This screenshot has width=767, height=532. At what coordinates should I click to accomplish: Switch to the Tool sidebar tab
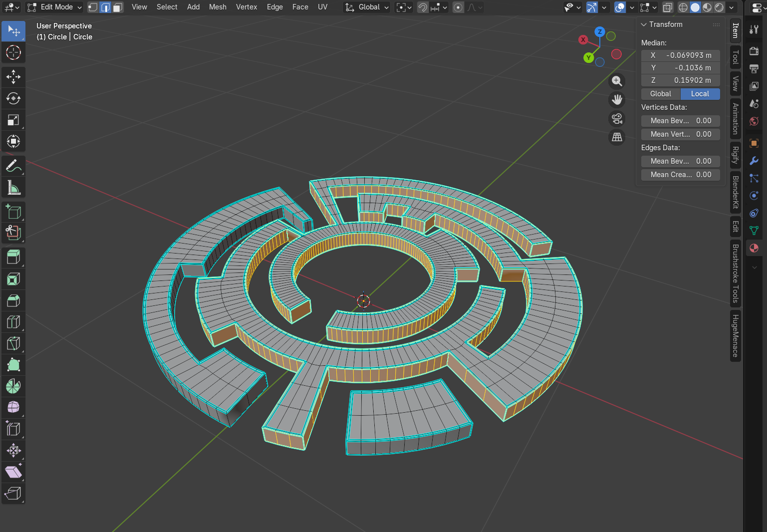click(735, 57)
